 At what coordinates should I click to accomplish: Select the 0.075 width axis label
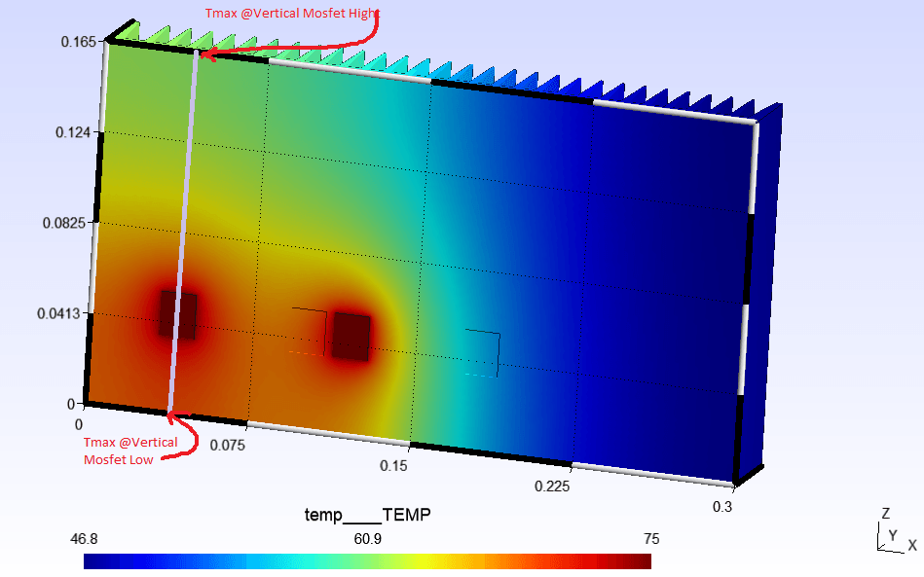pos(228,445)
